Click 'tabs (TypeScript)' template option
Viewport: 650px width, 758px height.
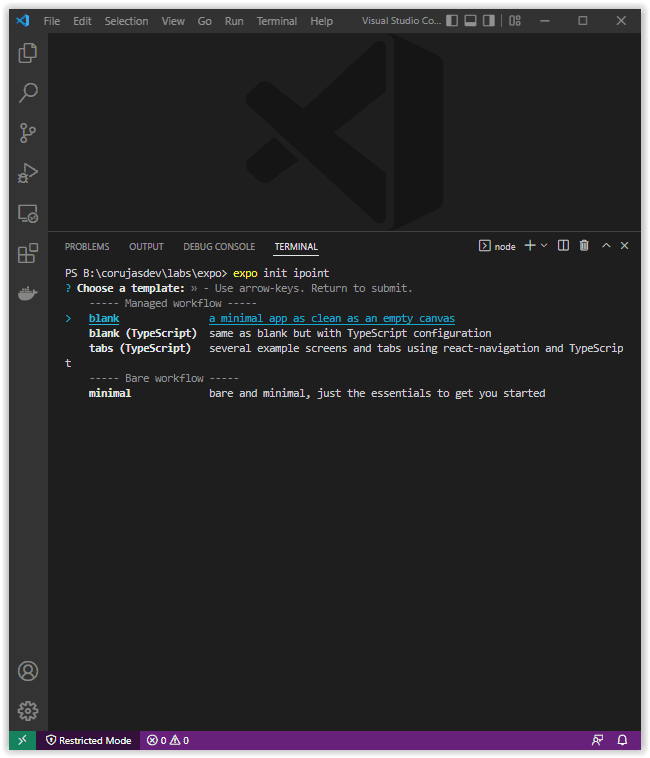point(140,348)
